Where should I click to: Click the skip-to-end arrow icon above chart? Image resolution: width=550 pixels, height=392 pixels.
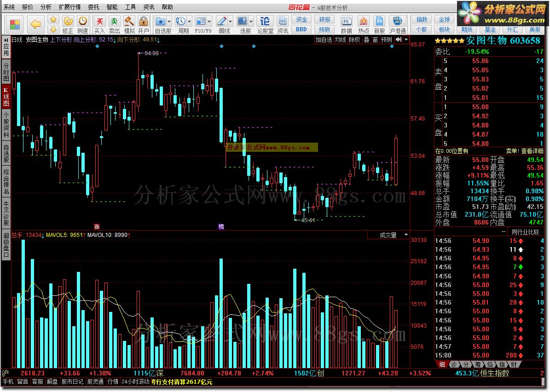399,40
